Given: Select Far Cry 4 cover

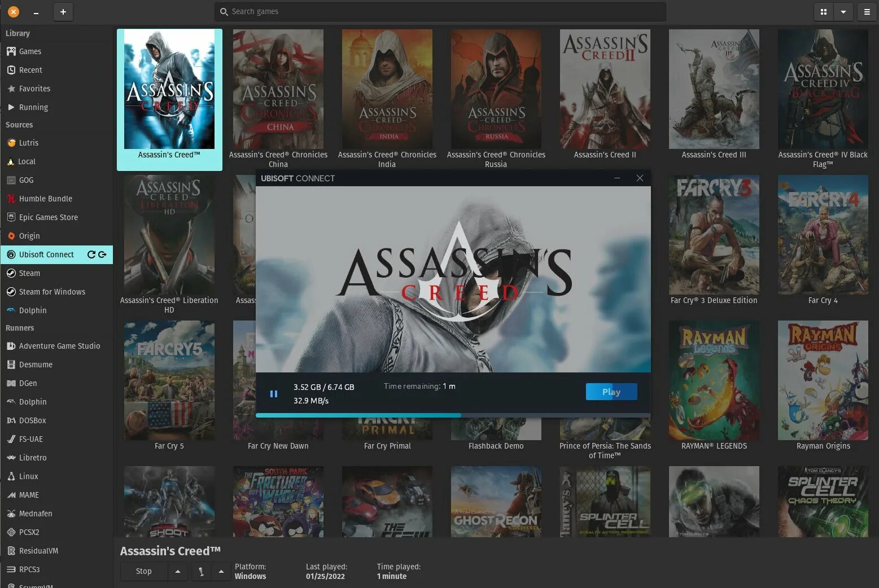Looking at the screenshot, I should coord(823,235).
